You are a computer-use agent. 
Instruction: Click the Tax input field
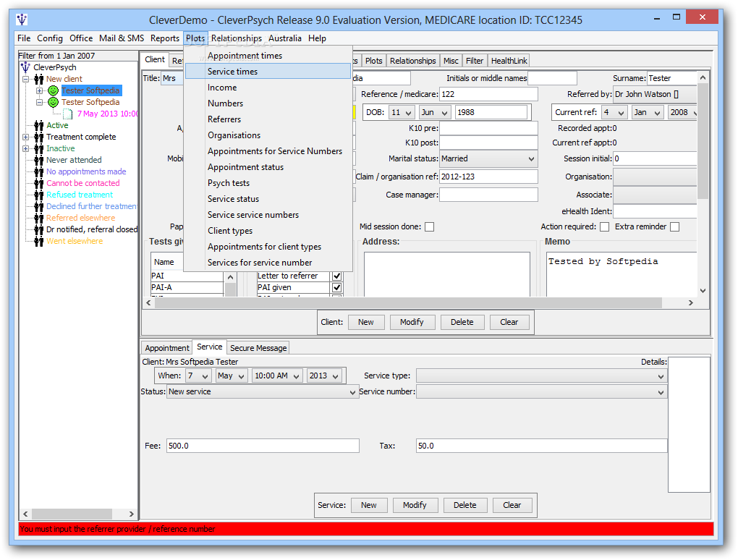point(541,446)
